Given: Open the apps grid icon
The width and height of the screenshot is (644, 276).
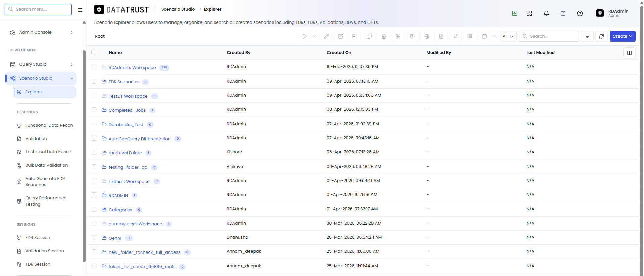Looking at the screenshot, I should click(529, 13).
